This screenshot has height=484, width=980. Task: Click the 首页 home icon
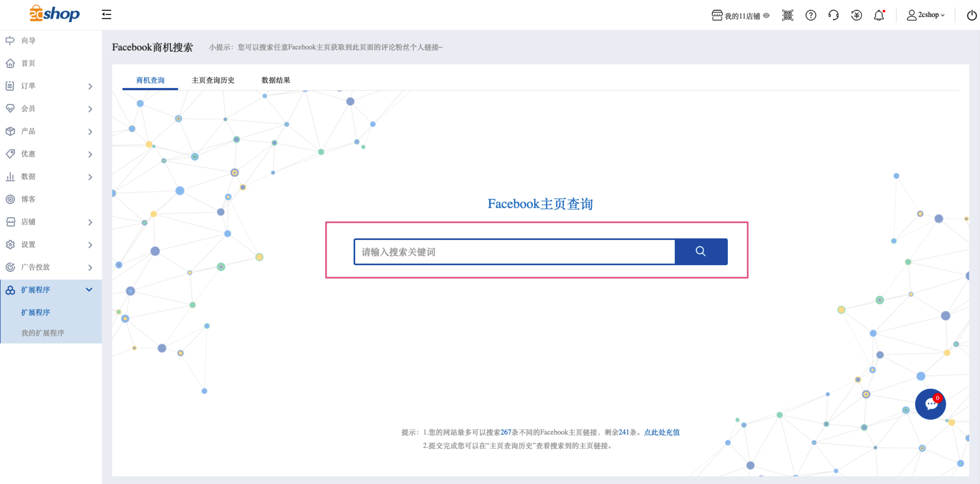click(10, 63)
